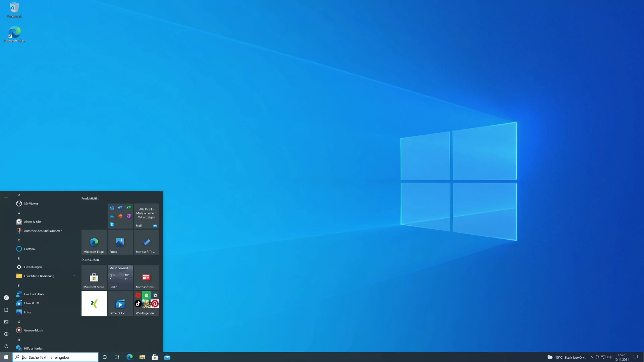The width and height of the screenshot is (644, 362).
Task: Open Einstellungen from the app list
Action: tap(33, 267)
